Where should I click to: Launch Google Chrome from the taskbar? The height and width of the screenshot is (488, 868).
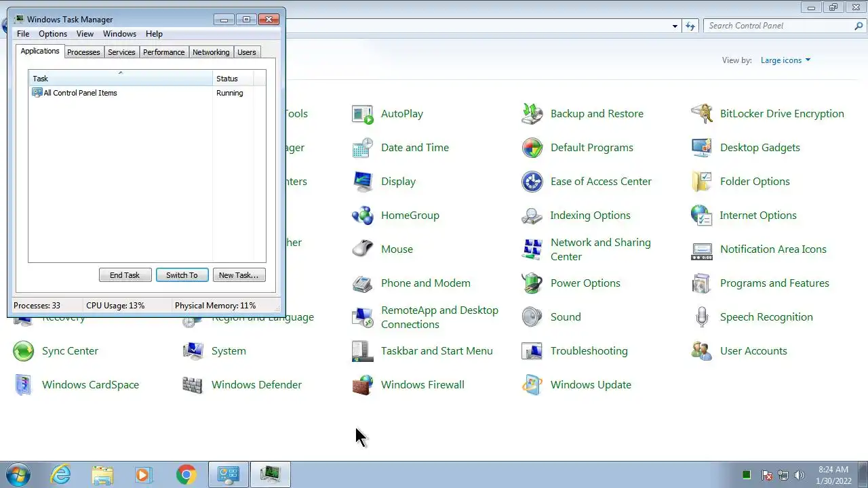(186, 474)
